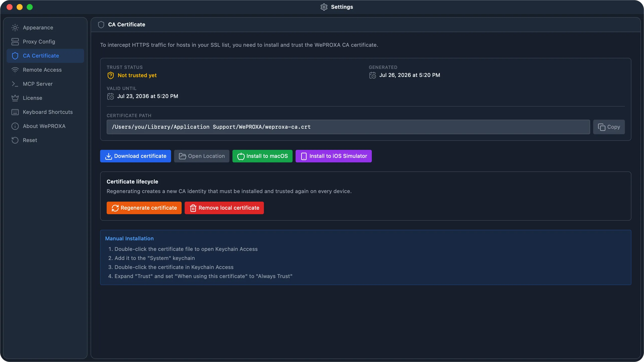Click the calendar icon beside Generated date
Screen dimensions: 644x362
point(373,75)
